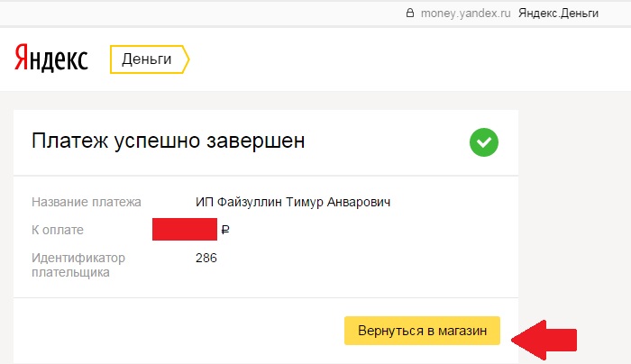Viewport: 631px width, 364px height.
Task: Click the ruble currency symbol
Action: (x=225, y=230)
